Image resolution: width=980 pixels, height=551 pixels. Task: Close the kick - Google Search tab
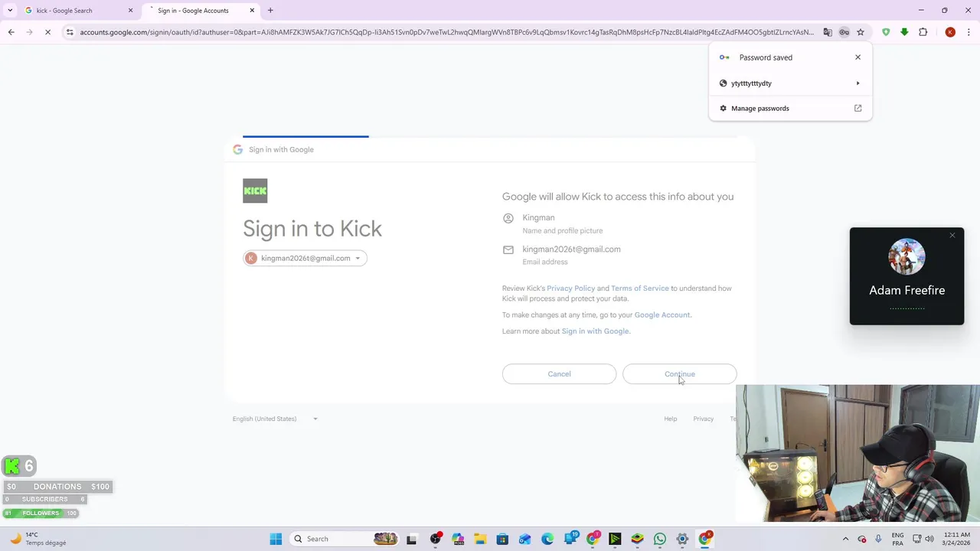coord(130,11)
